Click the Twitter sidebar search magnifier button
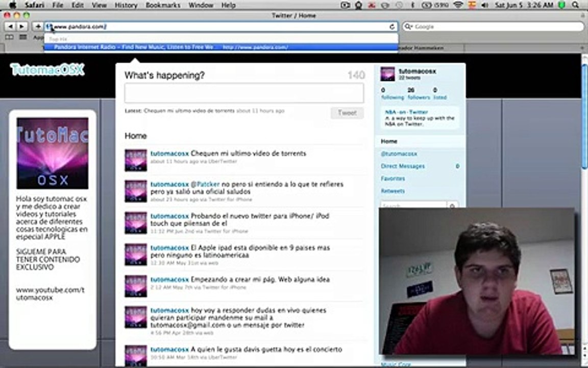The width and height of the screenshot is (588, 368). 452,206
